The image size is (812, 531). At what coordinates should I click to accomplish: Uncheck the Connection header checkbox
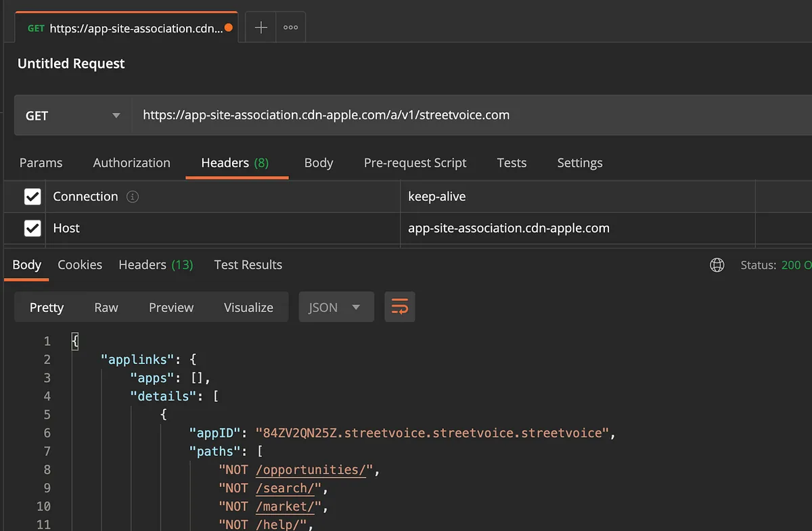[32, 197]
